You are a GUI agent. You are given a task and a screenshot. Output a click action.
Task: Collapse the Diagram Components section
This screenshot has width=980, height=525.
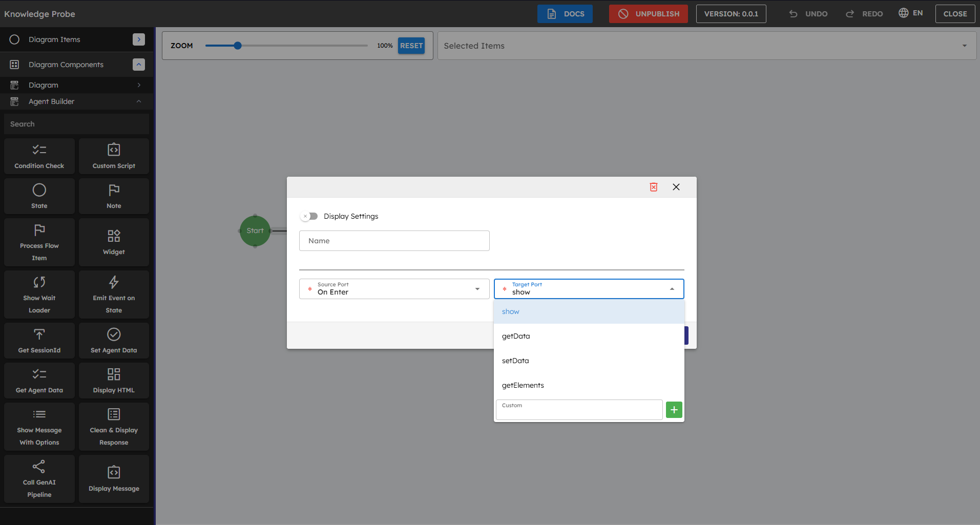pos(138,65)
